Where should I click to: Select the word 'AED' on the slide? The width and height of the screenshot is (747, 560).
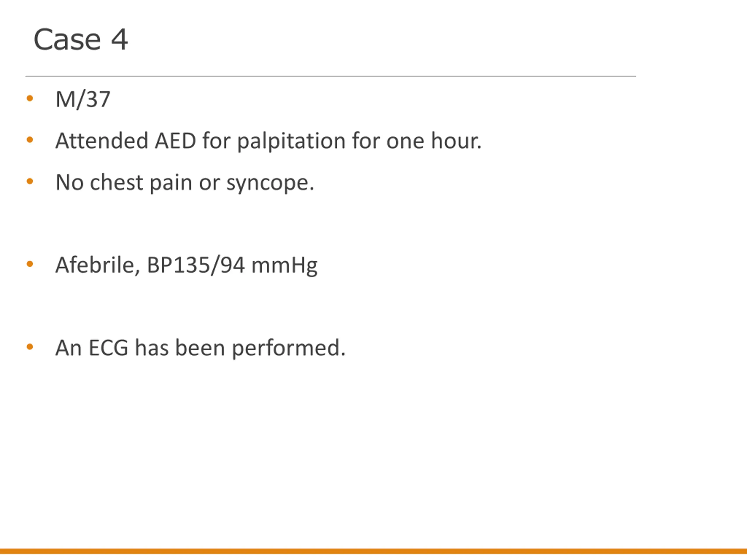point(175,140)
